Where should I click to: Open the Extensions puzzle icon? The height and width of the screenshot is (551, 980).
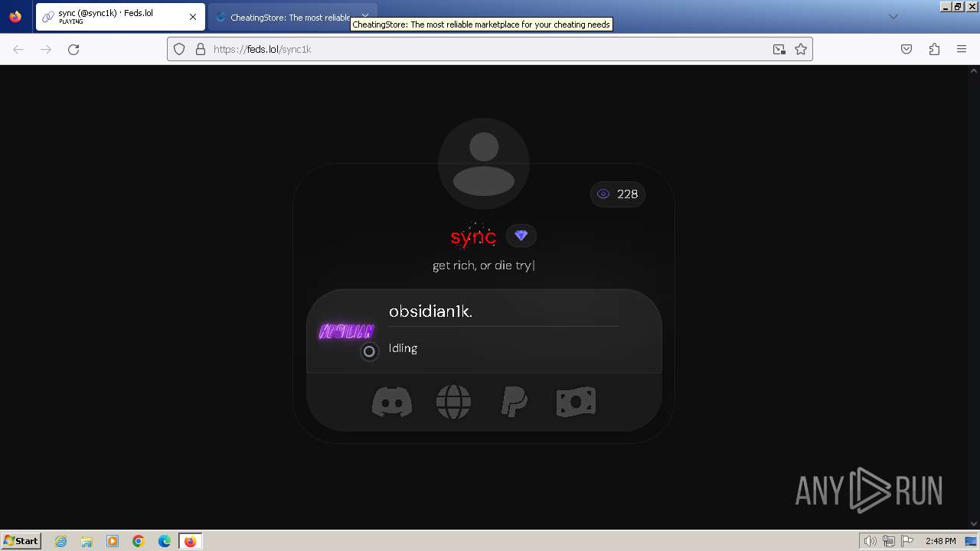point(934,49)
